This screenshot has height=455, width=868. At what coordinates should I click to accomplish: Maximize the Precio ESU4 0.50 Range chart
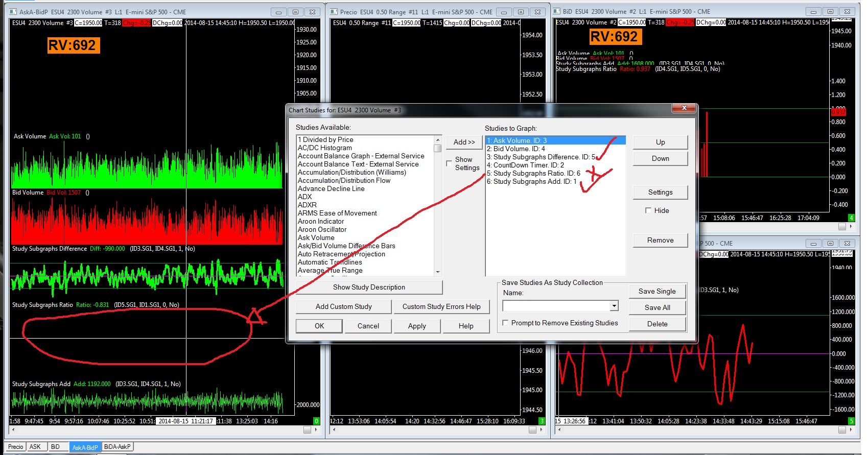click(x=520, y=12)
